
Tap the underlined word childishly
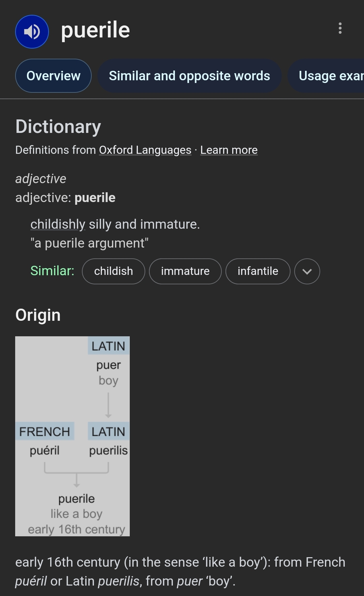58,224
